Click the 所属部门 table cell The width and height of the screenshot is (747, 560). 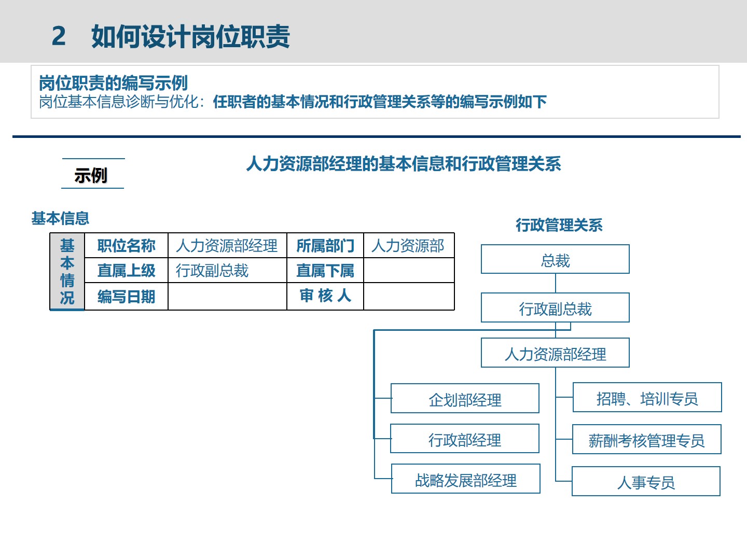tap(325, 245)
